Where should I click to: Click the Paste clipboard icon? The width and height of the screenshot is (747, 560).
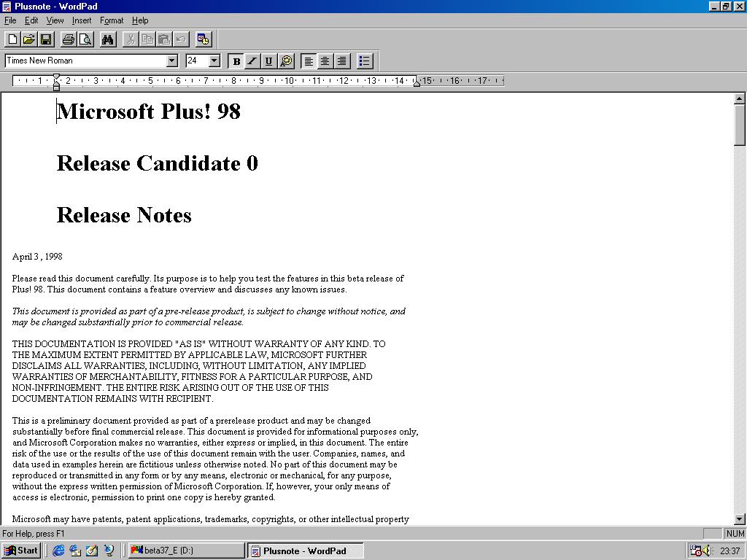tap(164, 39)
